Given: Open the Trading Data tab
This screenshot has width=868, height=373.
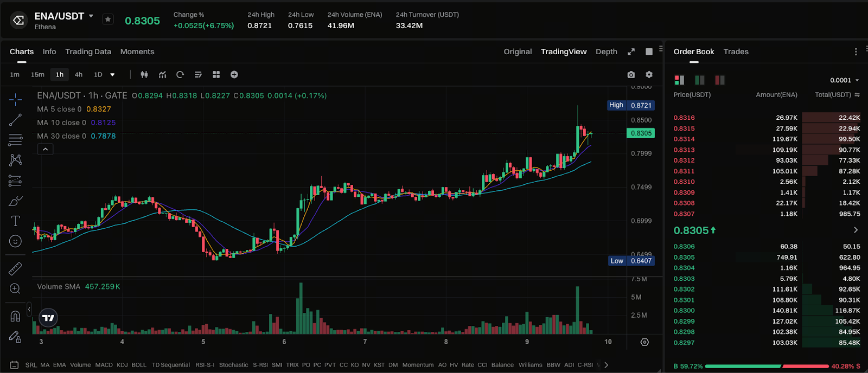Looking at the screenshot, I should click(x=88, y=52).
